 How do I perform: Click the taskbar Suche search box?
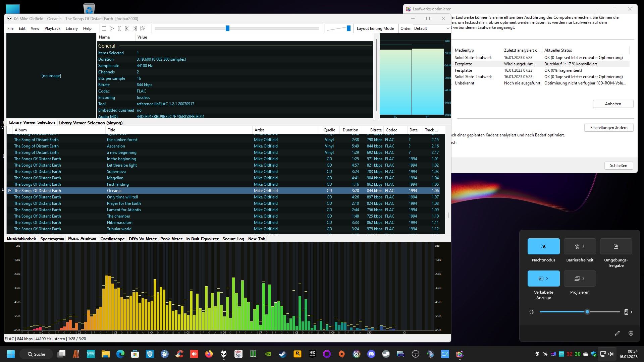click(36, 354)
